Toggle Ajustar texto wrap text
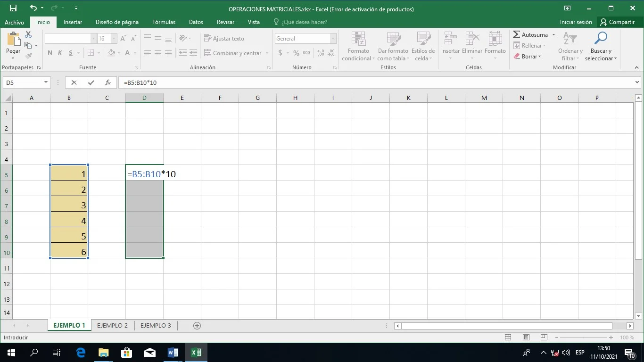This screenshot has width=644, height=362. coord(224,39)
